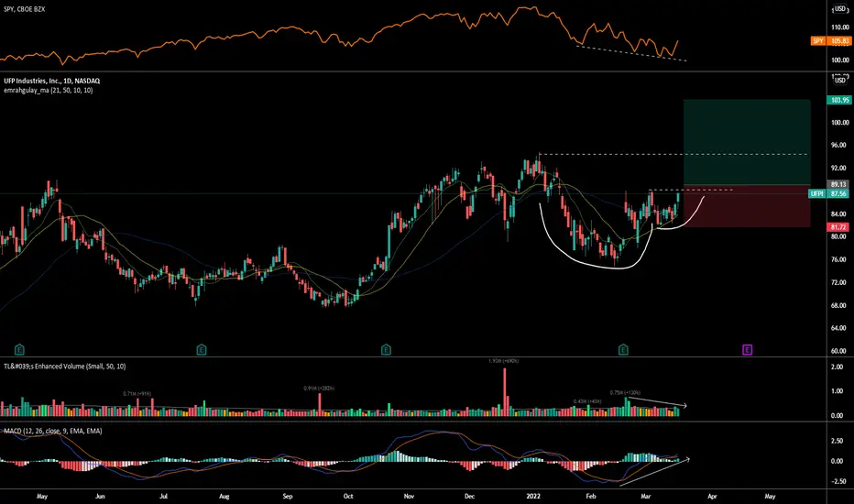Click the 2.00 level on the volume scale

pos(838,367)
